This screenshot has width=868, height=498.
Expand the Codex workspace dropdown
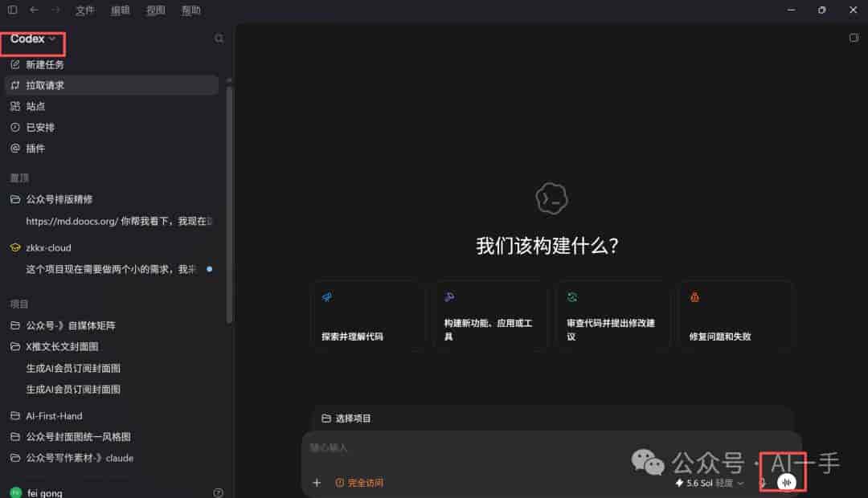[33, 39]
